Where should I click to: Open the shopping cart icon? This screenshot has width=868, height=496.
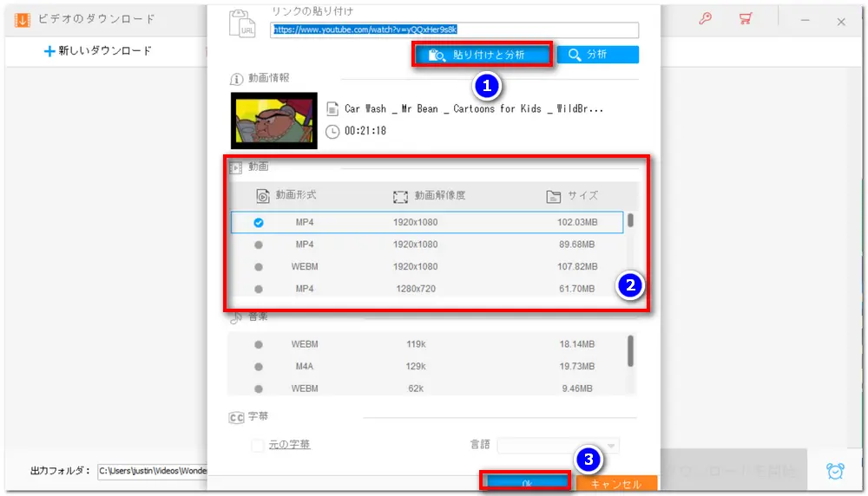tap(745, 19)
